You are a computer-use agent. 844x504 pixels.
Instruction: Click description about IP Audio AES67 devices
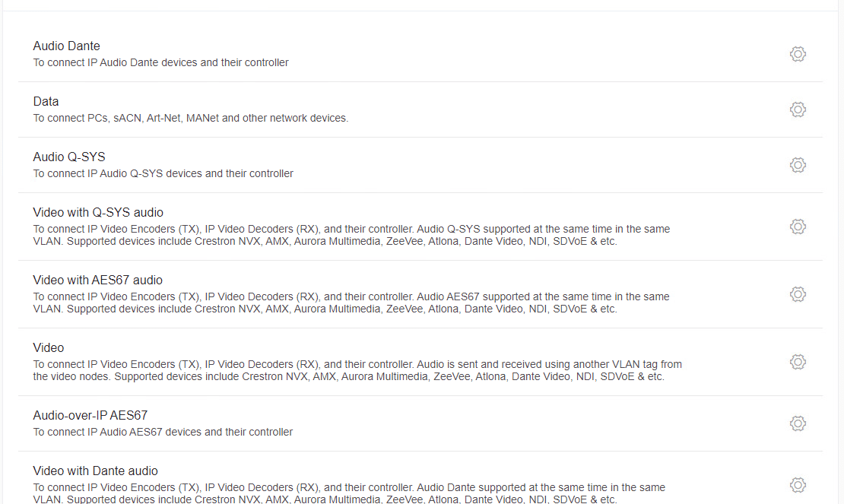(163, 432)
